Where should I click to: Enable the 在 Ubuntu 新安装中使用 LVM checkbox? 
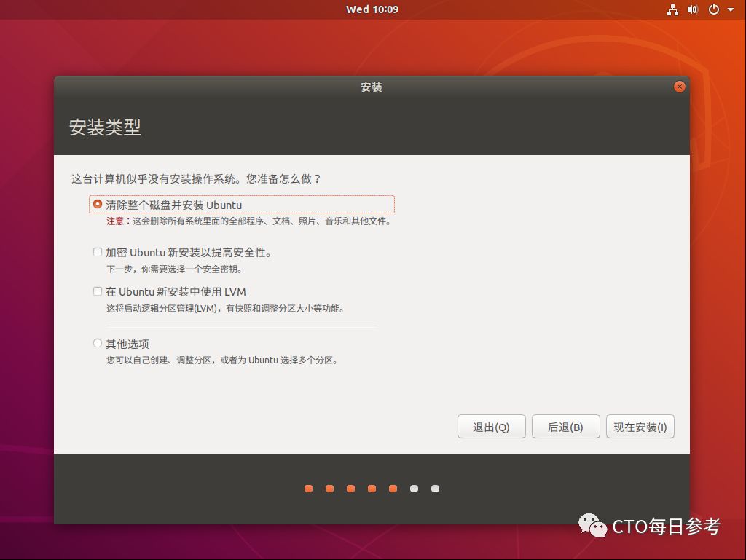coord(97,291)
